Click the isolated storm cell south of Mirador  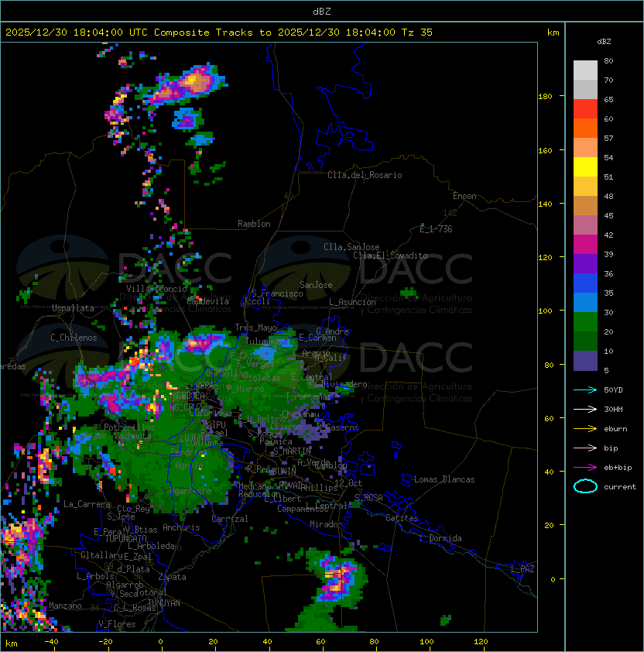point(339,577)
